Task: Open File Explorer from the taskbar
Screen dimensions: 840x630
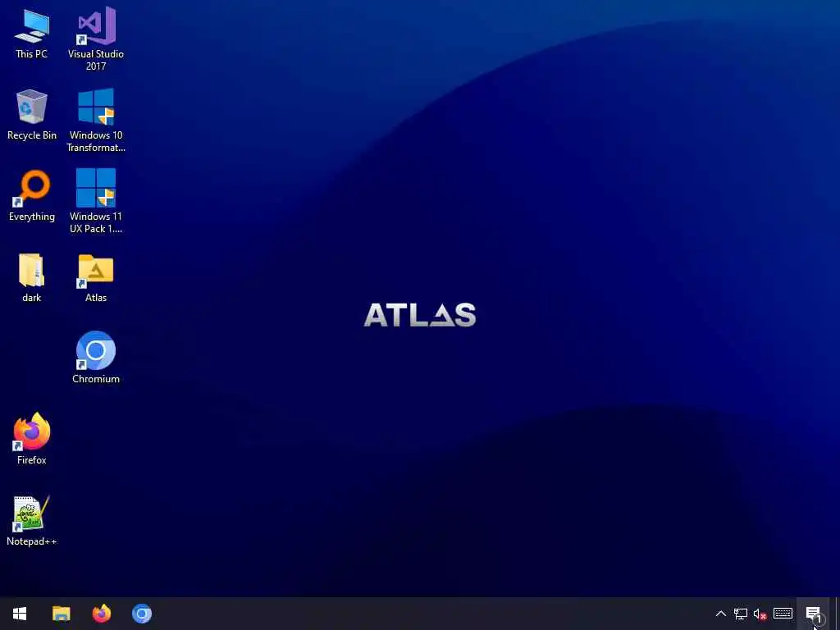Action: point(61,614)
